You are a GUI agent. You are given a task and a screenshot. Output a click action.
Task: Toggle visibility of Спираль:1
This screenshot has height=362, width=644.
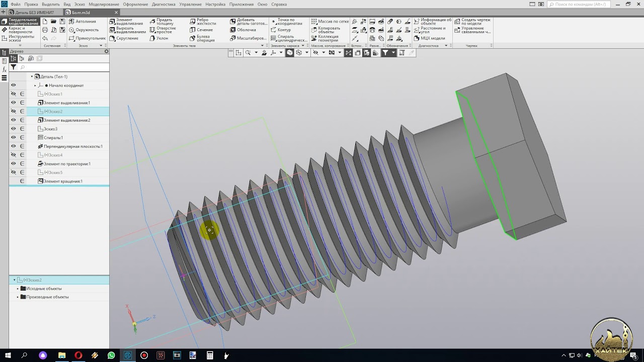14,137
